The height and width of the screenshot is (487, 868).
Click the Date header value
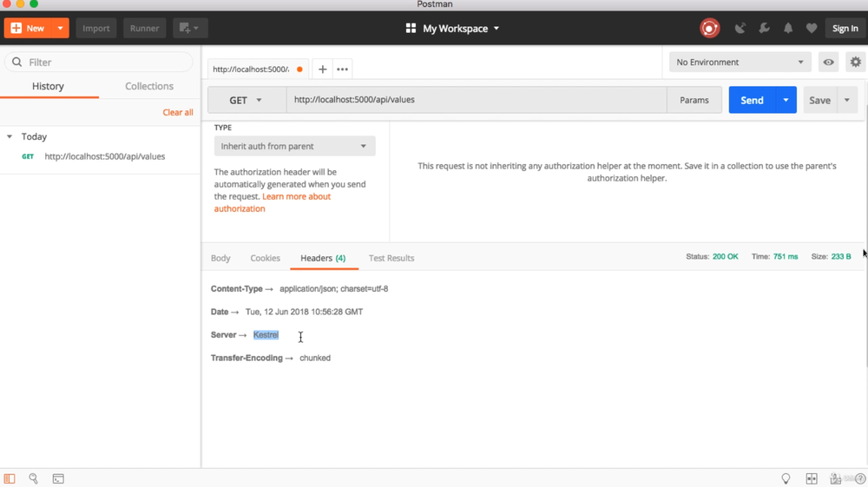(x=304, y=313)
